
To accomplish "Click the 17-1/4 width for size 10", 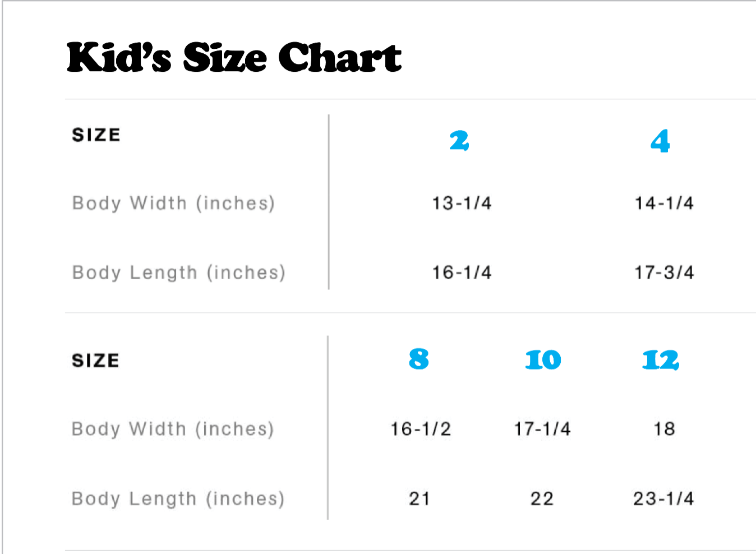I will tap(542, 429).
